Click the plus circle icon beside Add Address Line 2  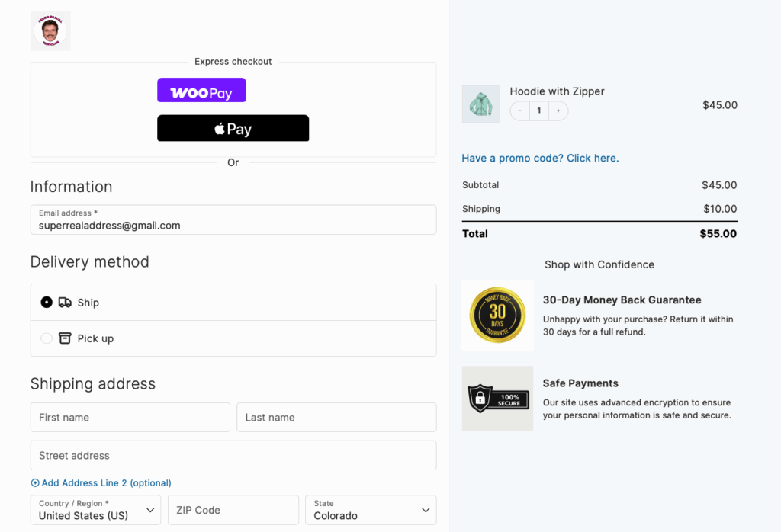(x=35, y=482)
